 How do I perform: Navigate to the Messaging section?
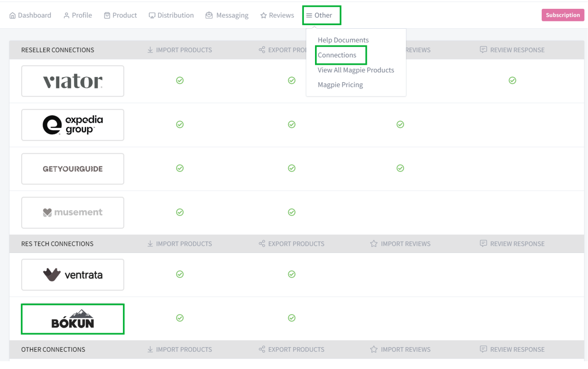(227, 15)
